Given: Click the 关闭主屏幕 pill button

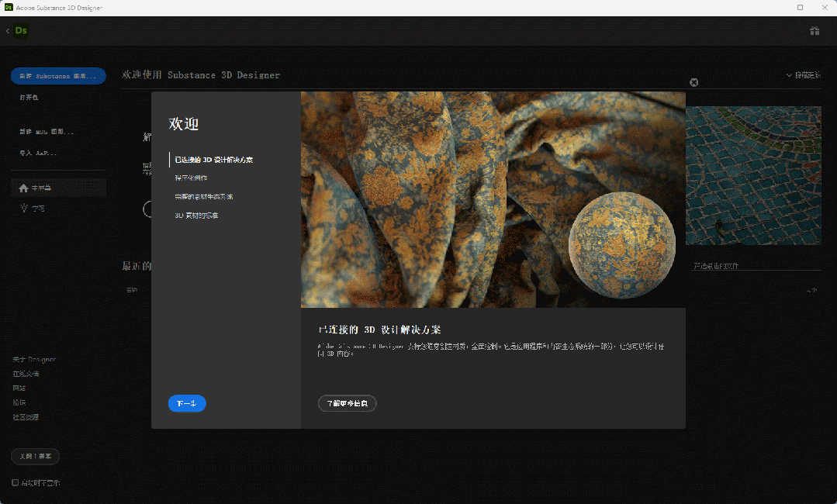Looking at the screenshot, I should [x=35, y=457].
